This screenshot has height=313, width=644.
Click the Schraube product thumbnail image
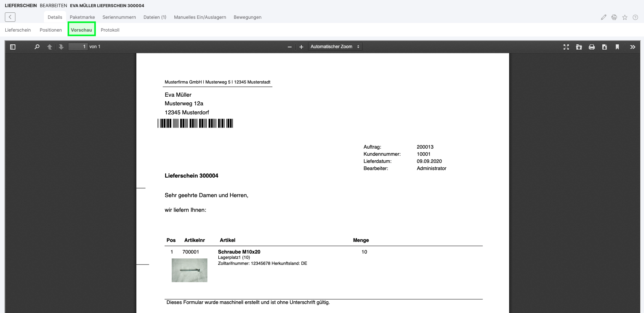coord(189,270)
